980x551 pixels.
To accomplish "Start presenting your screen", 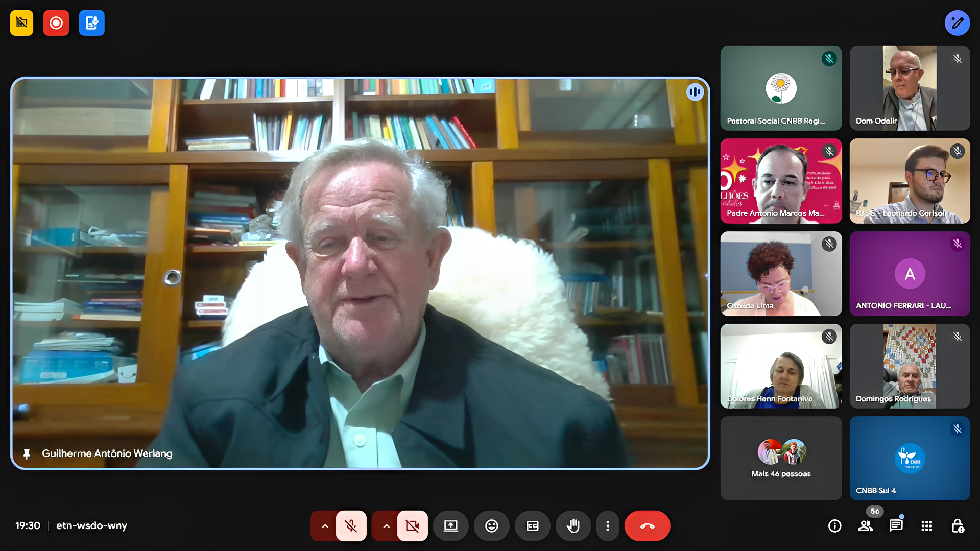I will [x=450, y=526].
